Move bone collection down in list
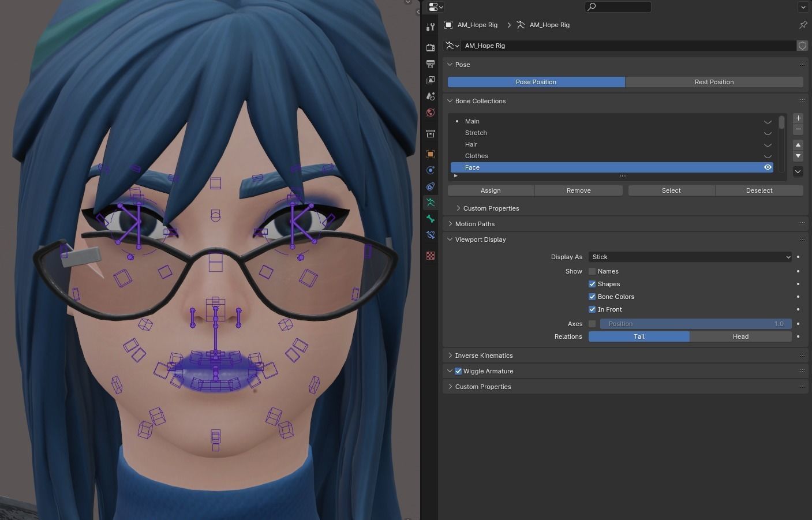 798,156
